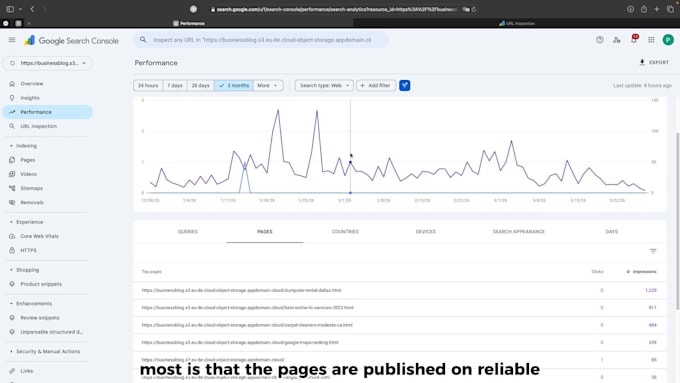680x383 pixels.
Task: Open Videos indexing report
Action: pyautogui.click(x=28, y=174)
